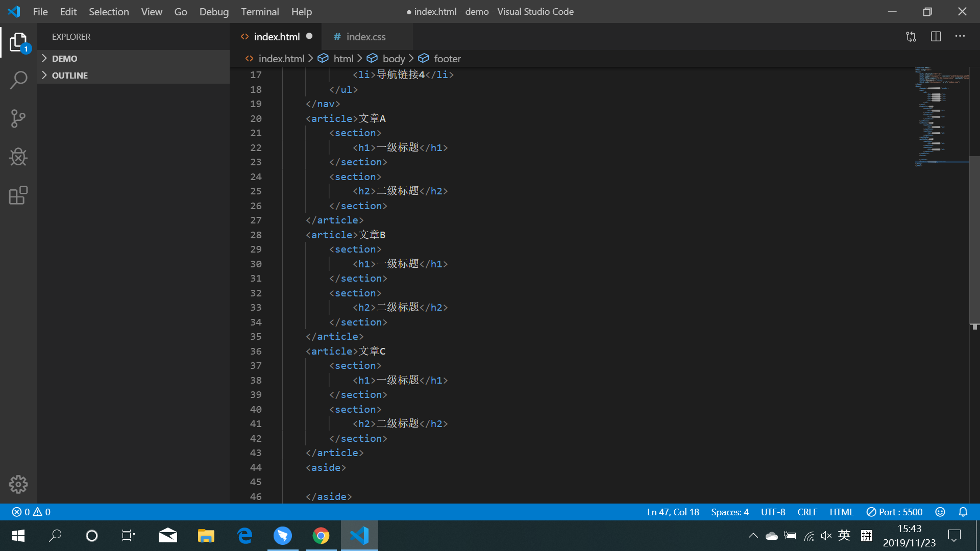Image resolution: width=980 pixels, height=551 pixels.
Task: Open the File menu
Action: (40, 11)
